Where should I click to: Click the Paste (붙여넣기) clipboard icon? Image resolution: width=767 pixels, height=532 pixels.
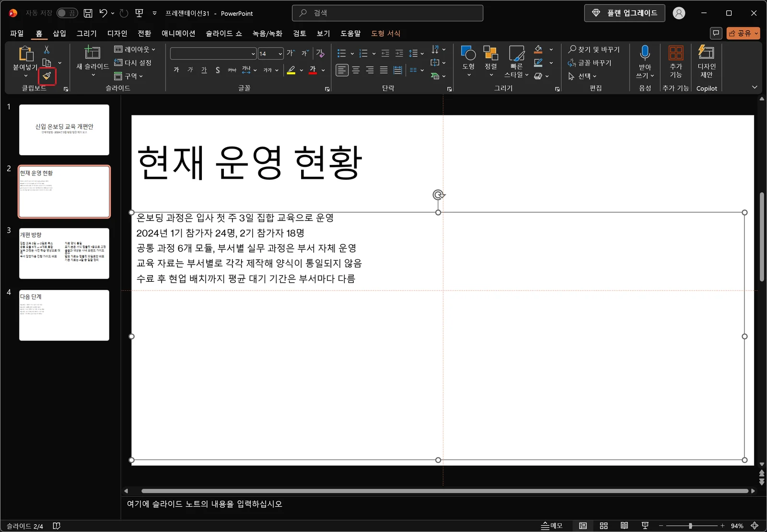tap(25, 53)
